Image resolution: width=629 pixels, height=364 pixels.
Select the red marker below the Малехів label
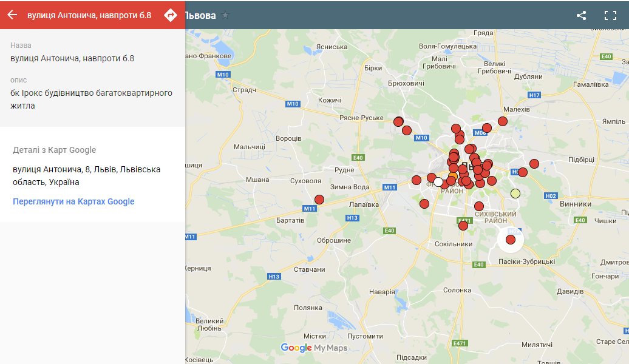point(502,121)
